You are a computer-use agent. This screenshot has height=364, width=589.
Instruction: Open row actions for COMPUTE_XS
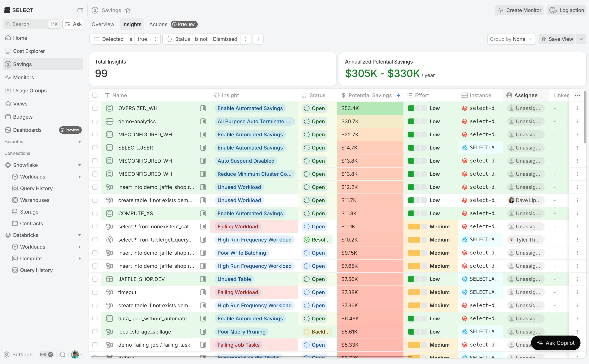[577, 213]
